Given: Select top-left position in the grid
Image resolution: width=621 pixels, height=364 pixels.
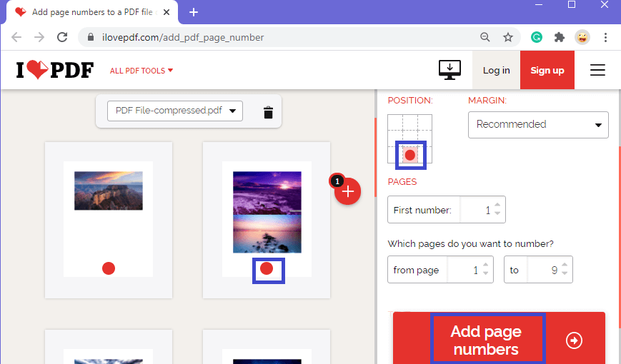Looking at the screenshot, I should 394,122.
